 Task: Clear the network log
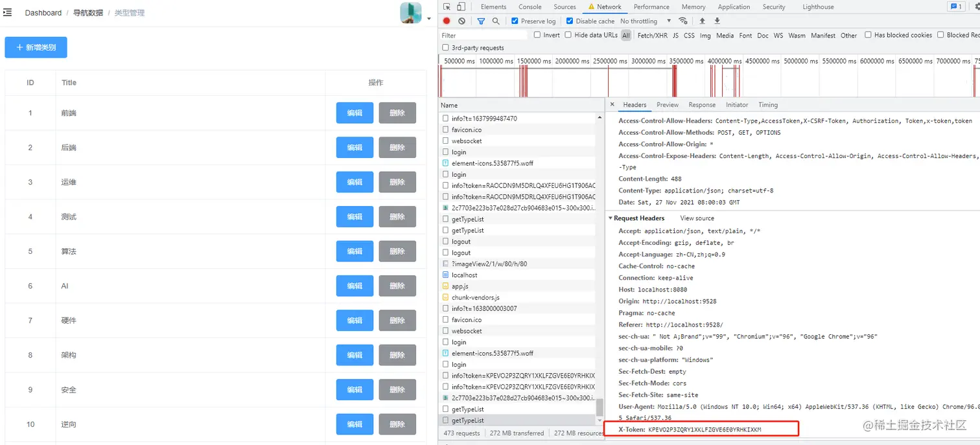[461, 21]
